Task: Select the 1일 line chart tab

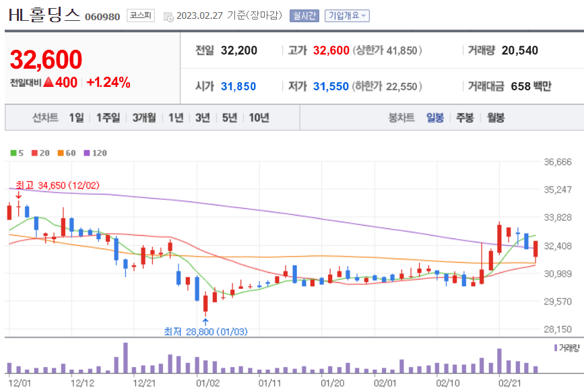Action: [x=76, y=118]
